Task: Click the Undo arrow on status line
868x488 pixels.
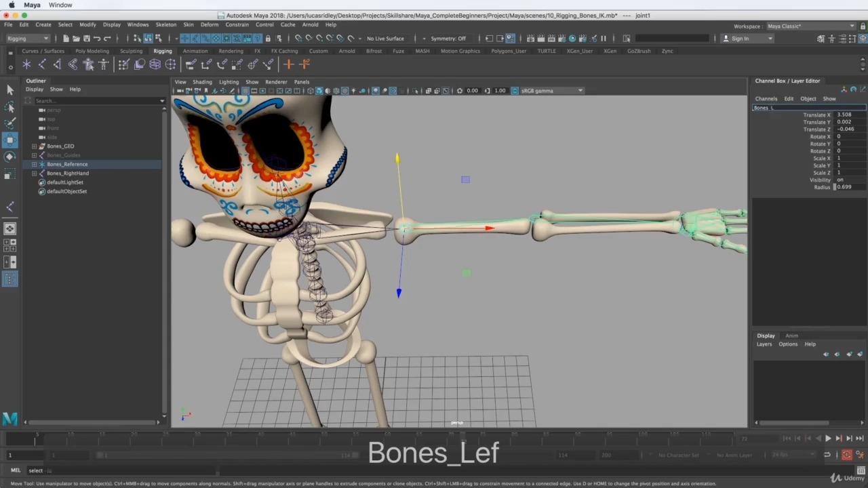Action: point(97,39)
